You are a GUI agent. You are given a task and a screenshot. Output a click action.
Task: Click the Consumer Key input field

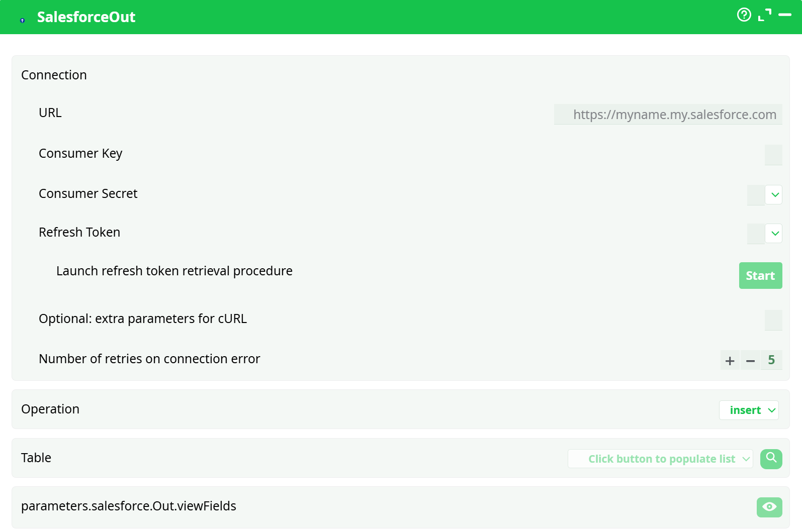click(x=773, y=155)
